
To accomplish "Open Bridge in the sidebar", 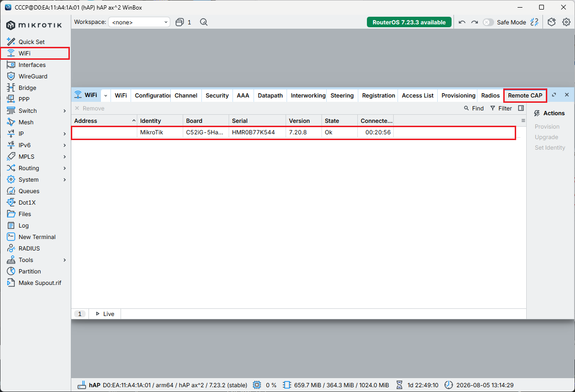I will (x=27, y=88).
